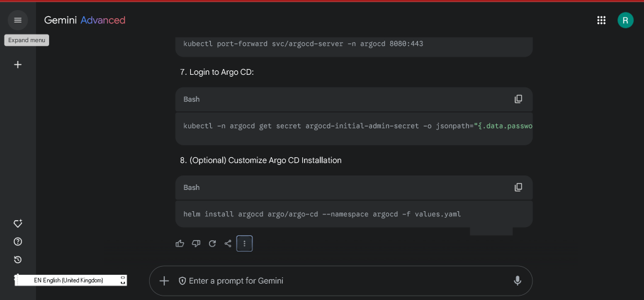The height and width of the screenshot is (300, 644).
Task: Open the Activity history icon
Action: (18, 259)
